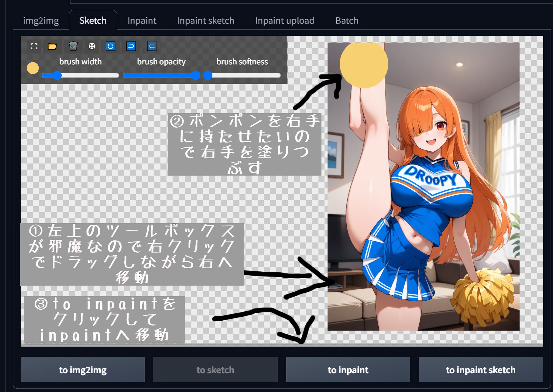Click the undo arrow icon
Image resolution: width=553 pixels, height=392 pixels.
[x=131, y=46]
